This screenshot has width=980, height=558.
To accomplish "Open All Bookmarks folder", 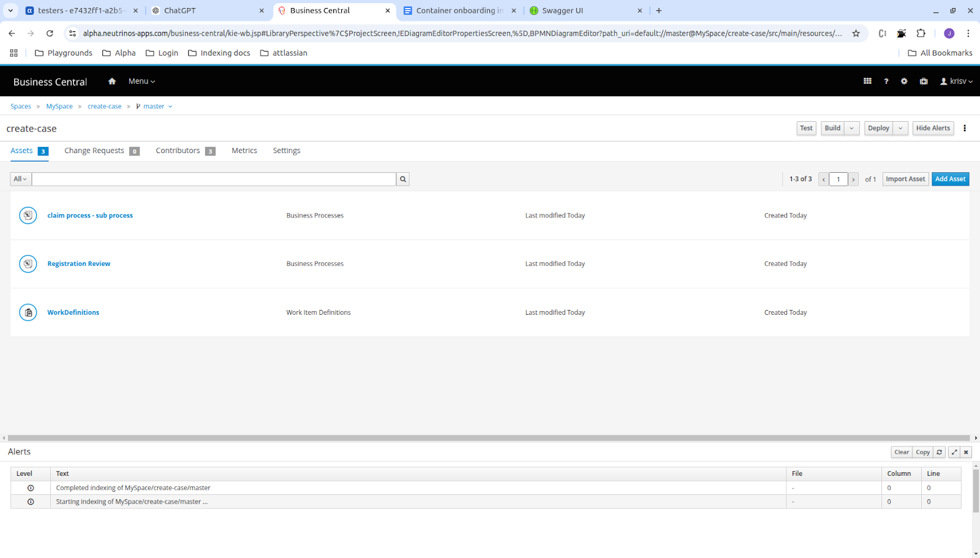I will [x=940, y=53].
